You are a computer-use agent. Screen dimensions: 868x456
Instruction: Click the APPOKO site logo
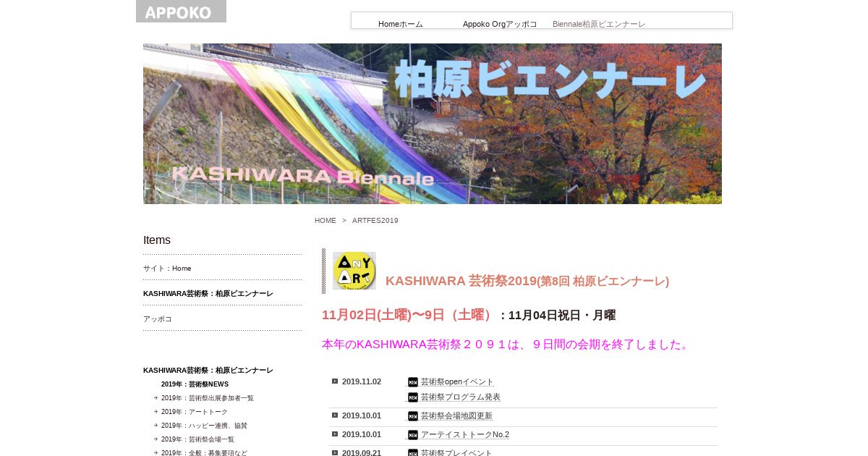pos(181,12)
